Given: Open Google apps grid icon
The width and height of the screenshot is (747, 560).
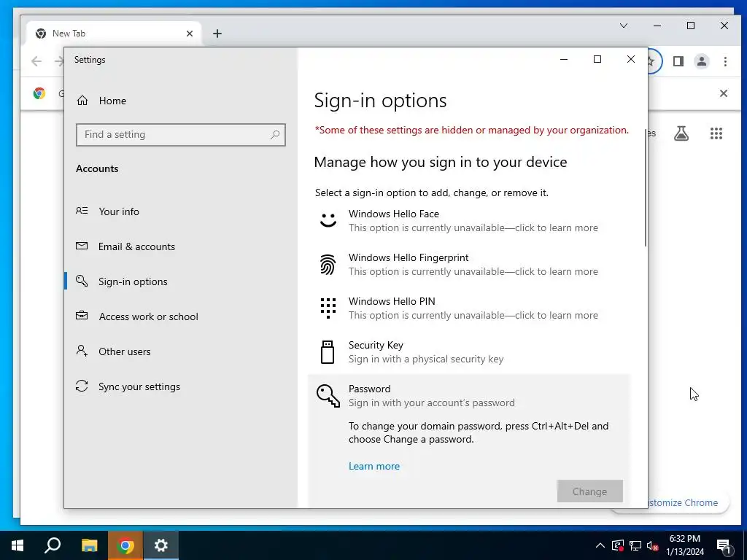Looking at the screenshot, I should (x=716, y=133).
